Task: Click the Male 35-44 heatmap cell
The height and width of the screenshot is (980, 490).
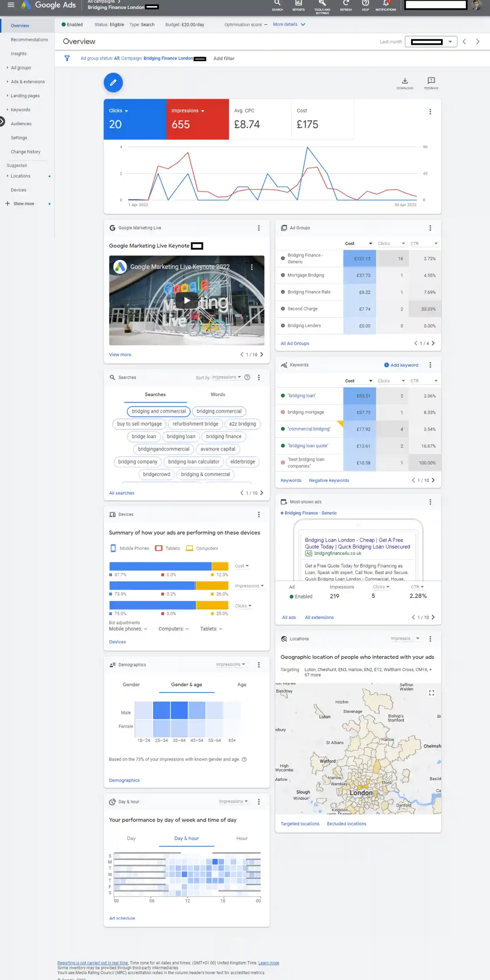Action: (179, 710)
